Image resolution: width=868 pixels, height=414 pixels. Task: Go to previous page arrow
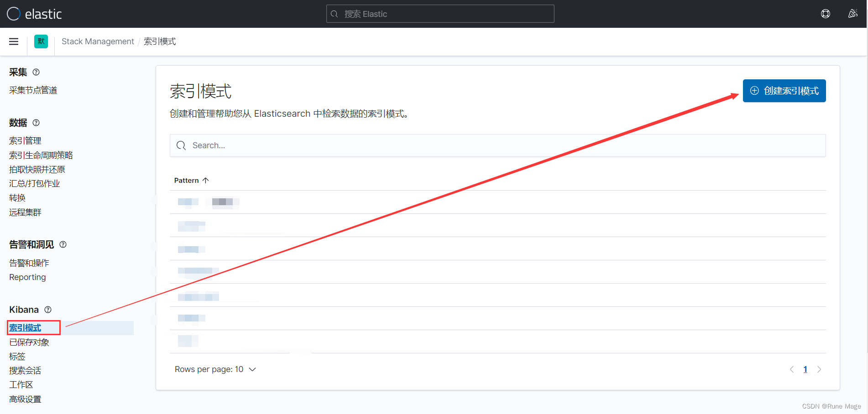792,369
